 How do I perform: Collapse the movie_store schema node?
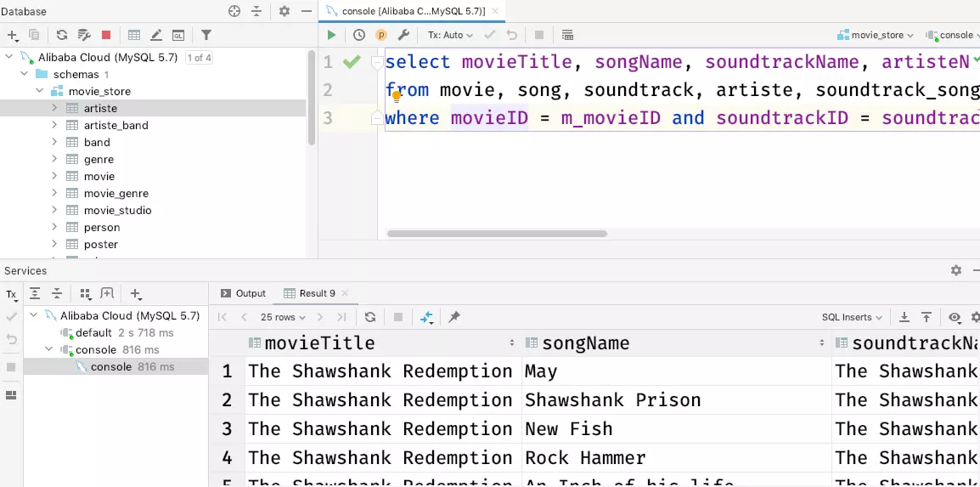click(x=39, y=91)
